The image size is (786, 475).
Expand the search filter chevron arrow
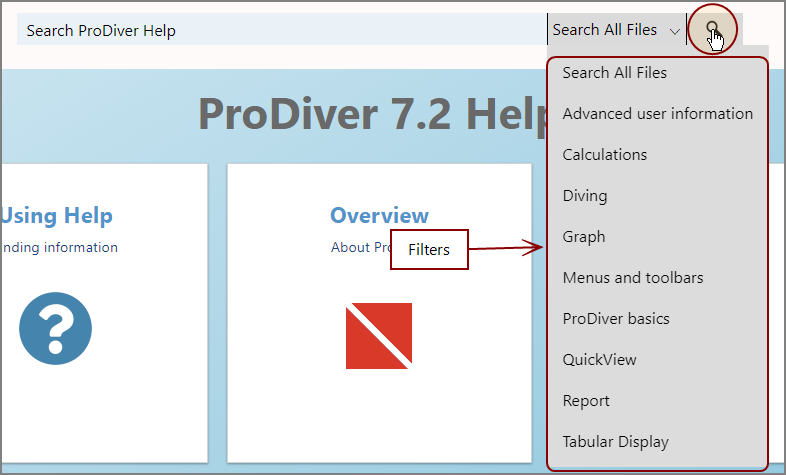675,31
